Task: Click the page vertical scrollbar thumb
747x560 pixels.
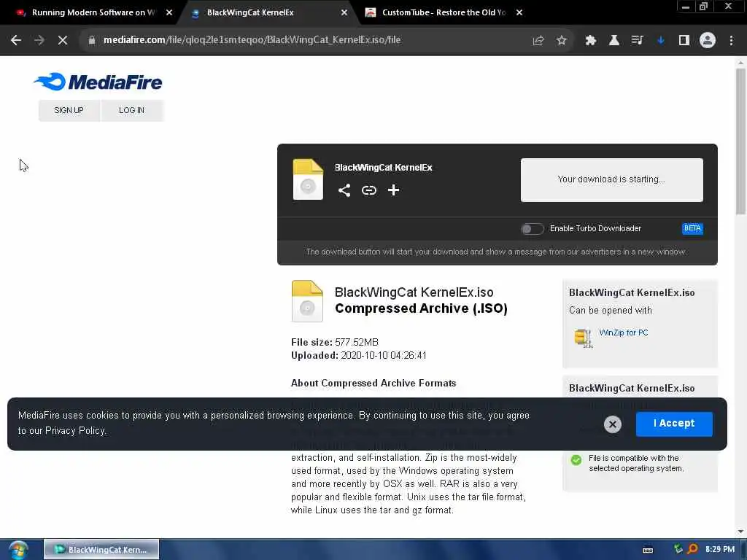Action: click(x=740, y=142)
